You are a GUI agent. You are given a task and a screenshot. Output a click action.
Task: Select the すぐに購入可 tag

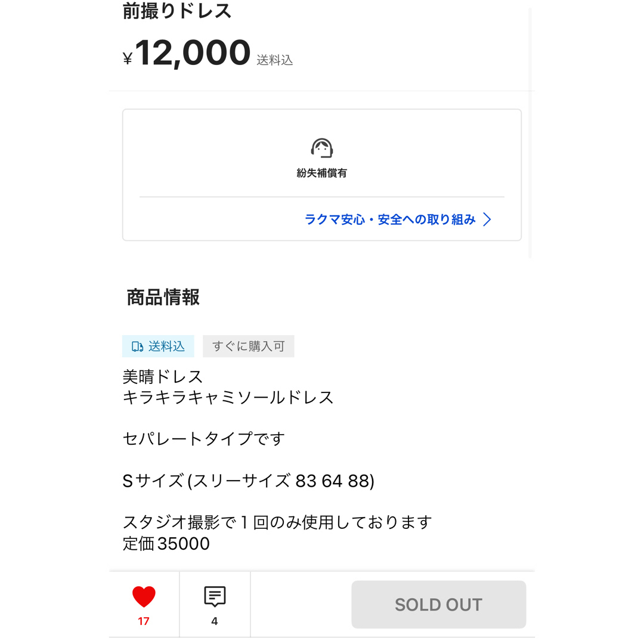click(x=249, y=346)
